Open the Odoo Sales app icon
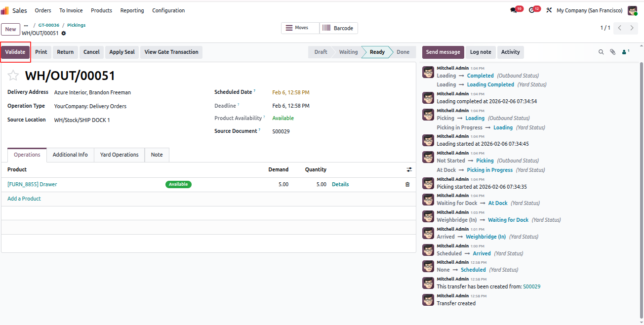 (x=5, y=10)
